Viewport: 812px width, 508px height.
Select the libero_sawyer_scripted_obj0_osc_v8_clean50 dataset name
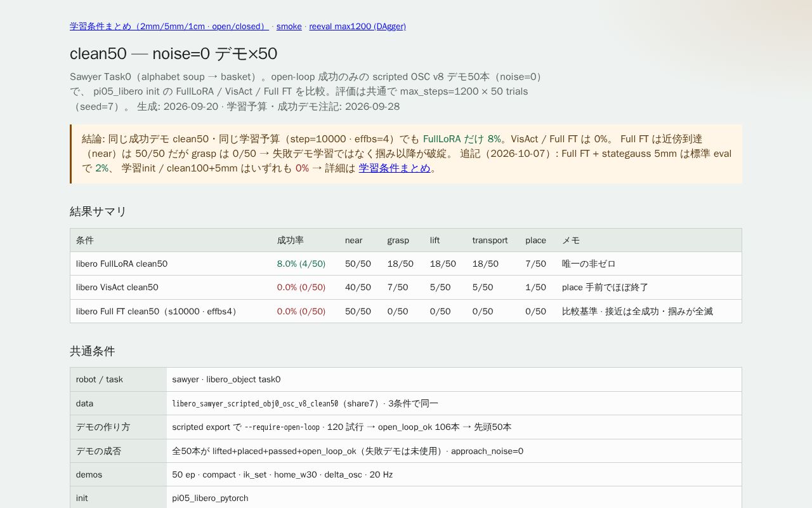tap(255, 403)
